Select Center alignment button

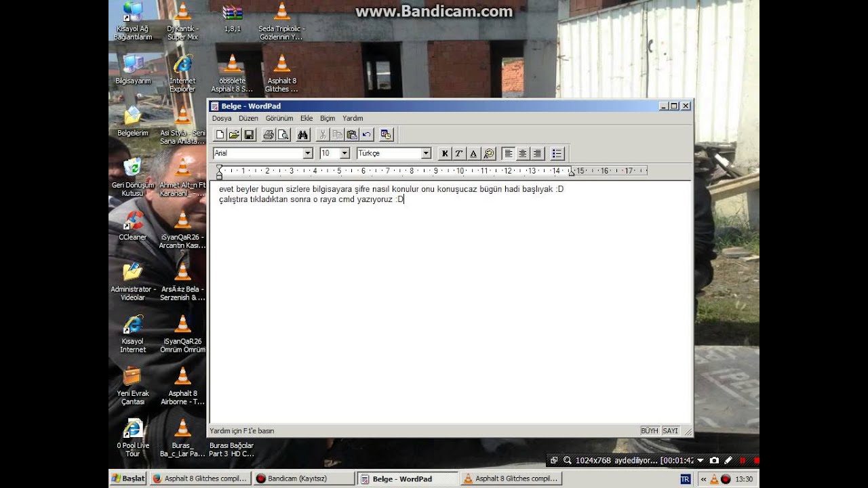click(523, 154)
